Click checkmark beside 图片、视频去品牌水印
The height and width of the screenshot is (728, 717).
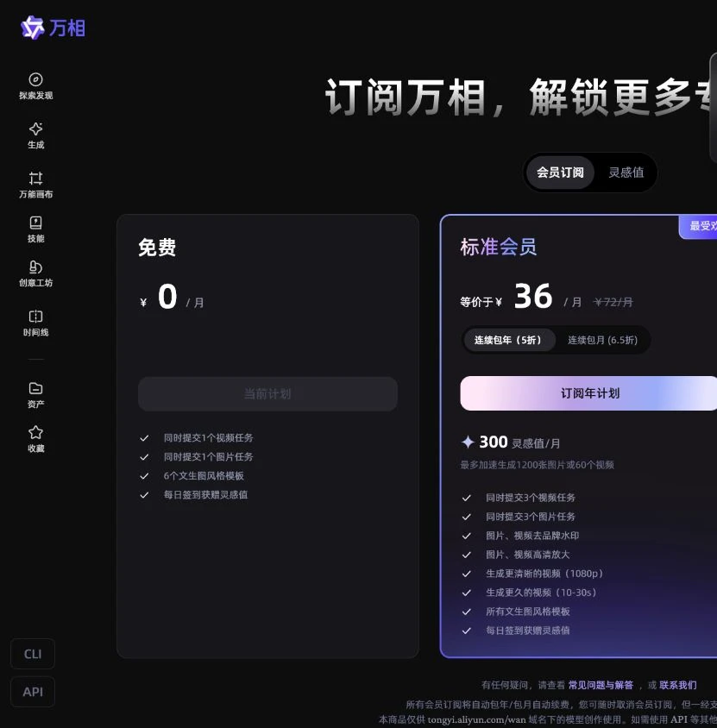[467, 536]
